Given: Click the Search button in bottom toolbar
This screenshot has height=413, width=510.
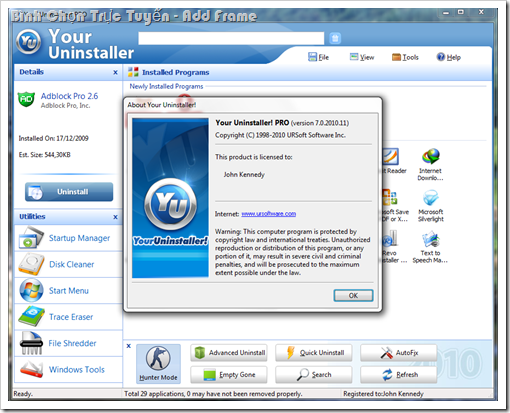Looking at the screenshot, I should coord(314,375).
